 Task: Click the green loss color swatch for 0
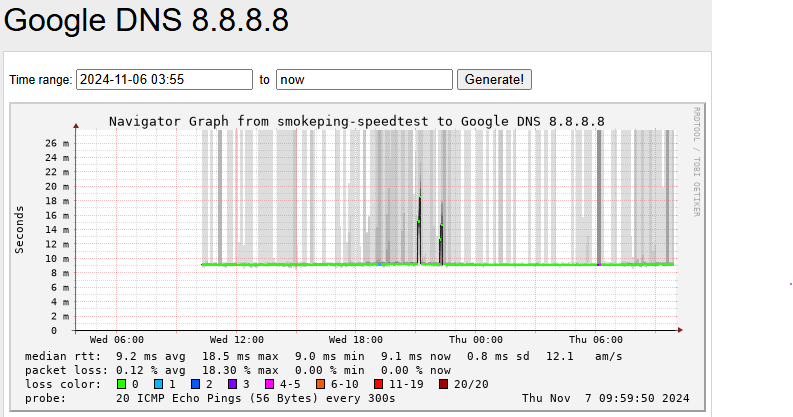tap(121, 384)
